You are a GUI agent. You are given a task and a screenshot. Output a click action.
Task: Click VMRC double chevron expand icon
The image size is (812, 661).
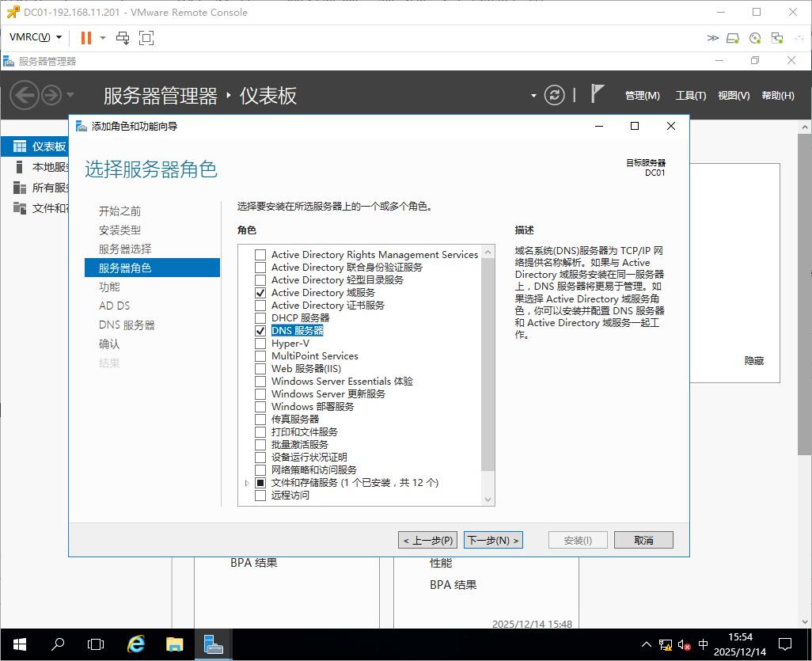tap(712, 38)
